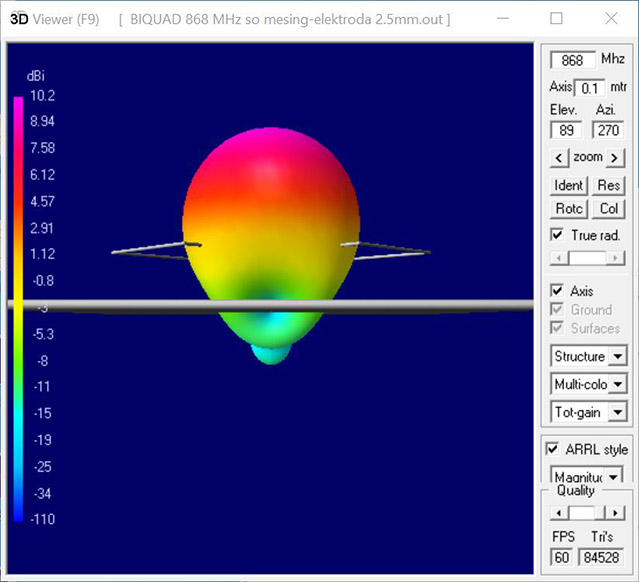
Task: Click the Axis length field showing 0.1
Action: point(591,88)
